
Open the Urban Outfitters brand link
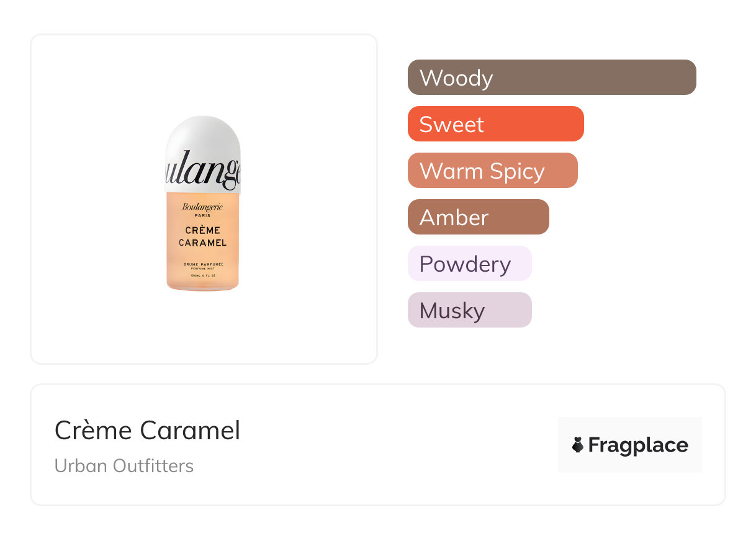coord(124,466)
